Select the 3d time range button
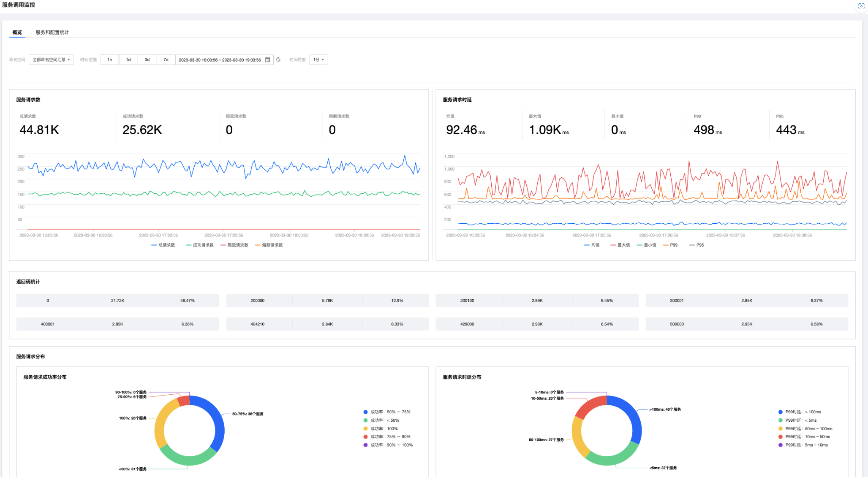Viewport: 868px width, 477px height. 147,60
